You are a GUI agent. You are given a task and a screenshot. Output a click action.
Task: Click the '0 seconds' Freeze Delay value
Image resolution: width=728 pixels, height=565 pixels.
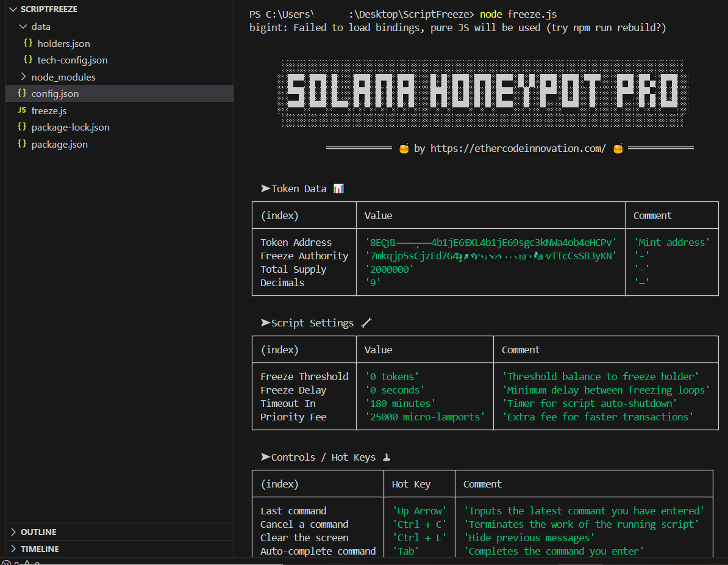tap(394, 390)
